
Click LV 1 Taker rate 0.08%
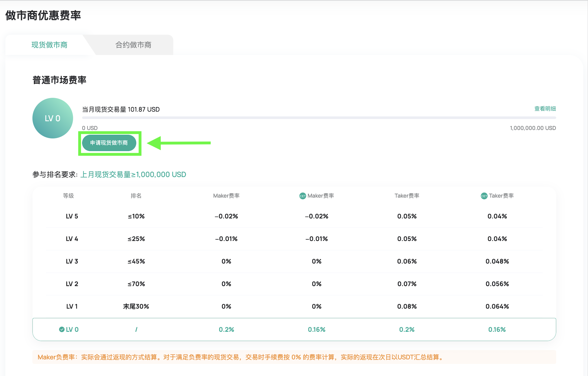coord(407,306)
